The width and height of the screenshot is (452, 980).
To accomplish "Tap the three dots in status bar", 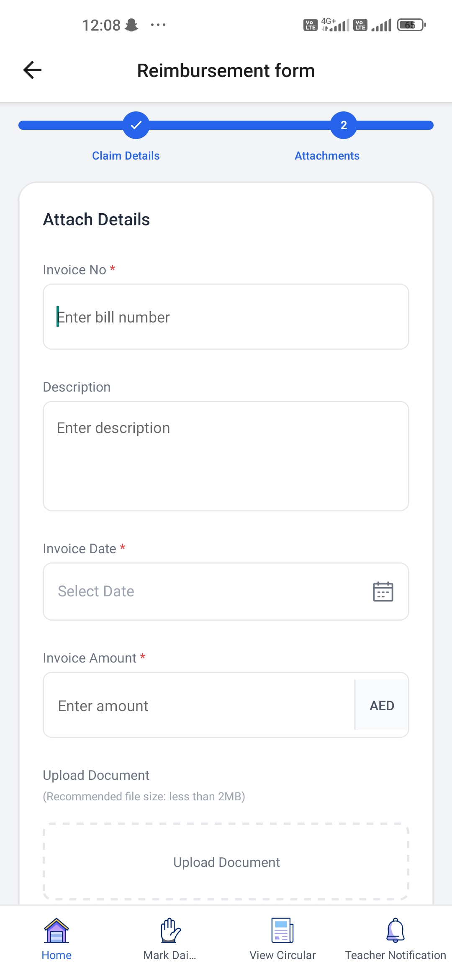I will click(158, 25).
